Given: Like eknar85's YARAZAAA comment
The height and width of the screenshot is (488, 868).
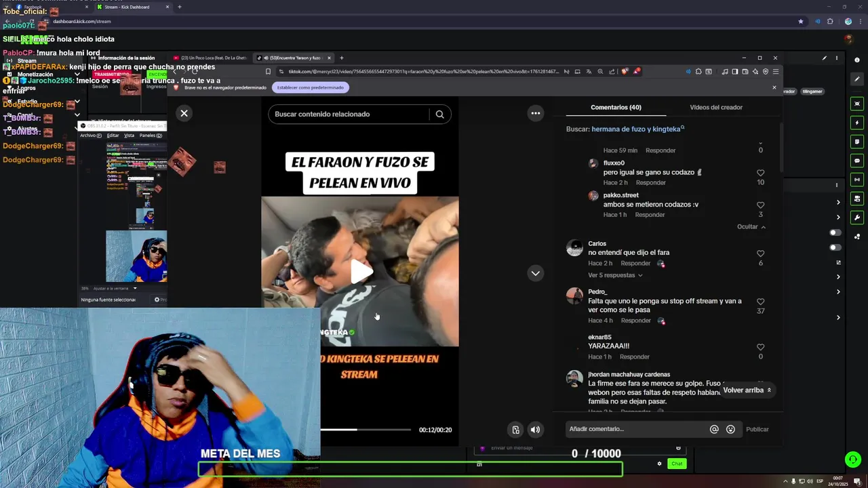Looking at the screenshot, I should [760, 347].
